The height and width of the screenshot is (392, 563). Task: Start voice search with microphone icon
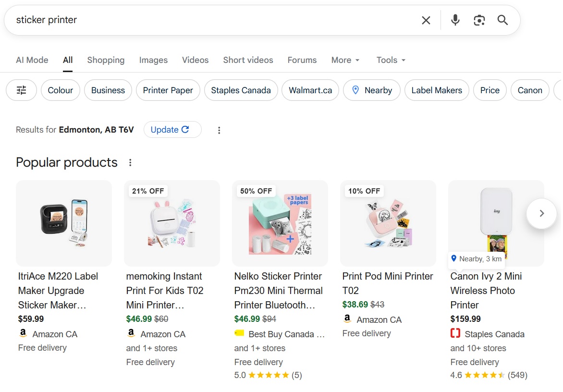[x=455, y=20]
